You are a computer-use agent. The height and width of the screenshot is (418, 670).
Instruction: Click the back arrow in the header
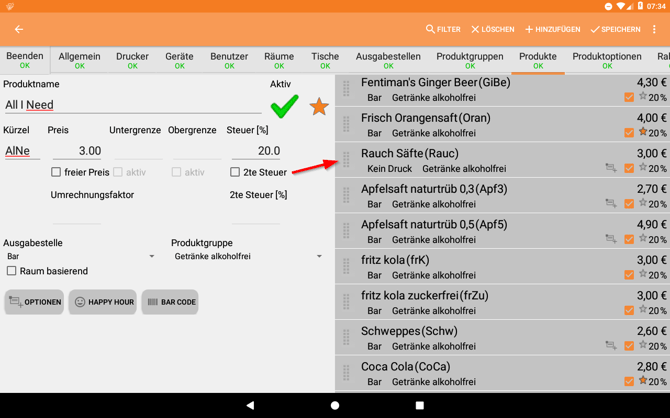coord(19,30)
